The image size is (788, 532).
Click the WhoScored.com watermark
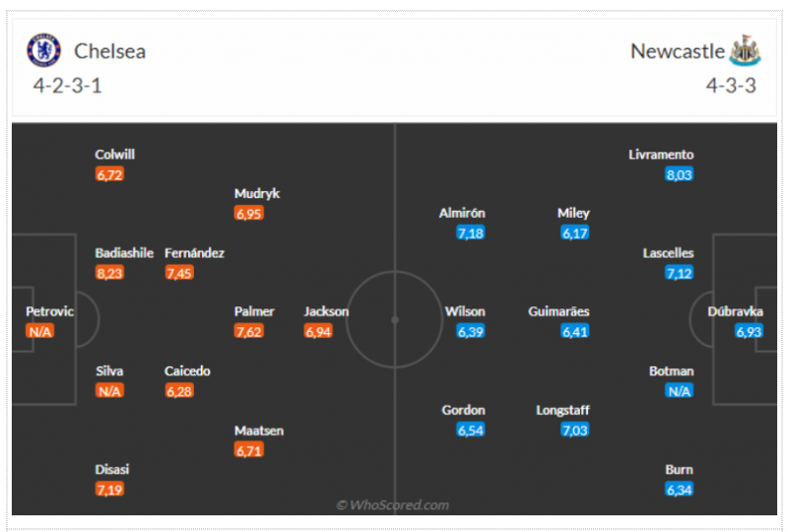(393, 505)
